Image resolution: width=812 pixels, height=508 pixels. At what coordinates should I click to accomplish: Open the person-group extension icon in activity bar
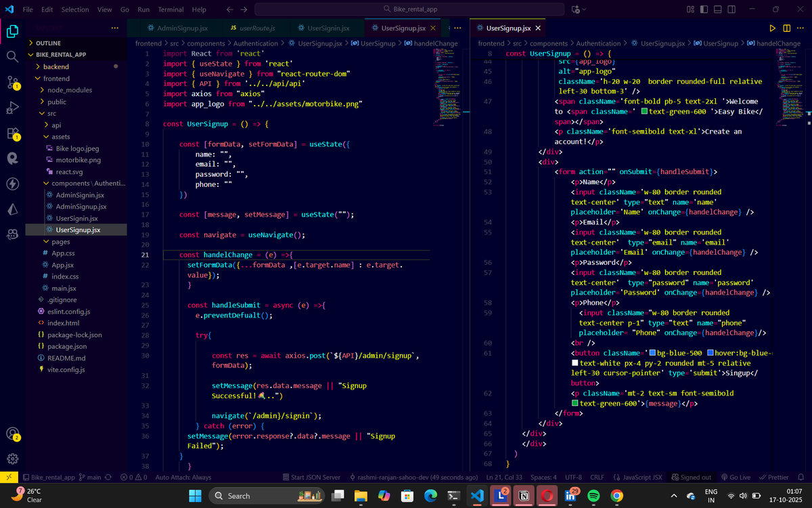[12, 234]
